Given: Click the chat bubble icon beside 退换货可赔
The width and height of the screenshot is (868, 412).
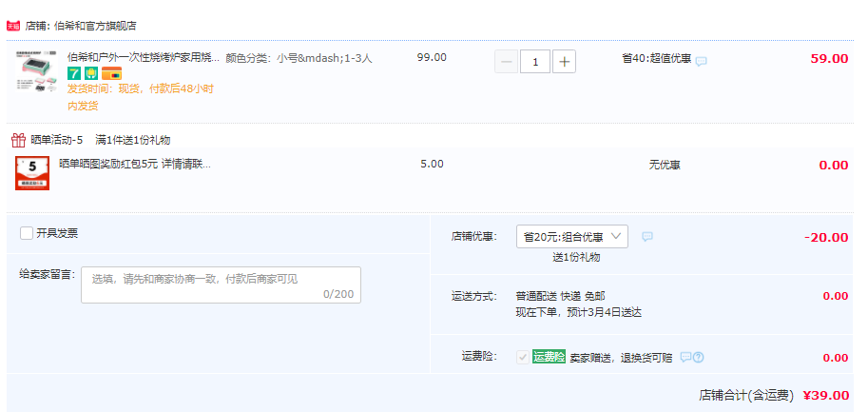Looking at the screenshot, I should tap(685, 357).
